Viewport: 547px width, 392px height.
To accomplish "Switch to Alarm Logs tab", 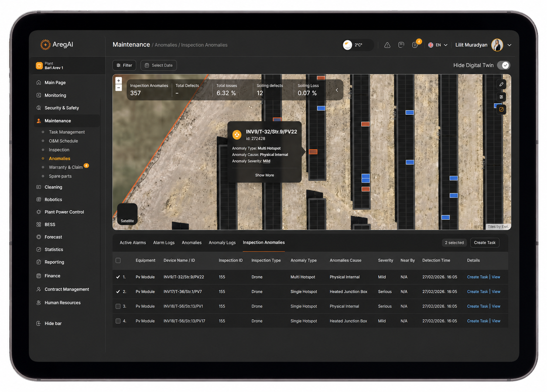I will pos(164,243).
